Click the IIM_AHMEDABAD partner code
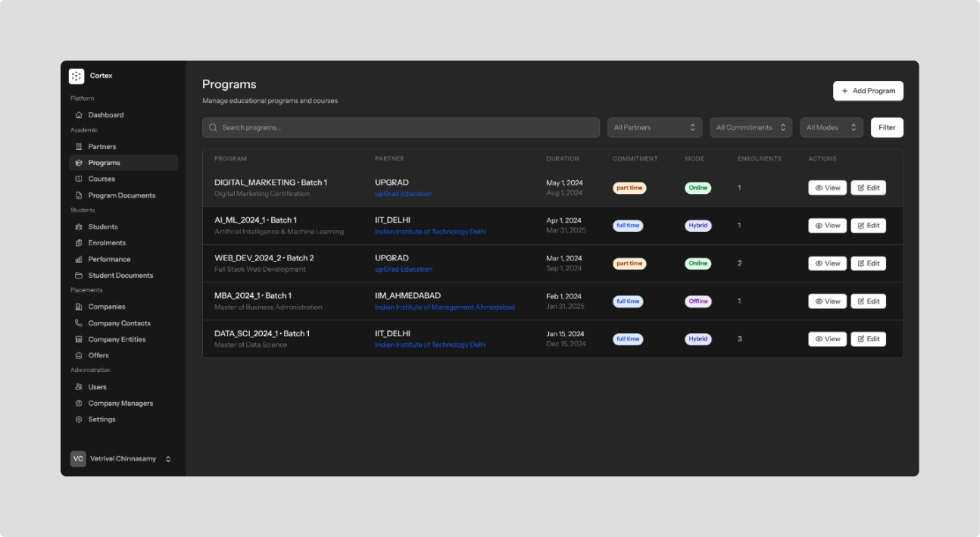Screen dimensions: 980x537 [407, 295]
